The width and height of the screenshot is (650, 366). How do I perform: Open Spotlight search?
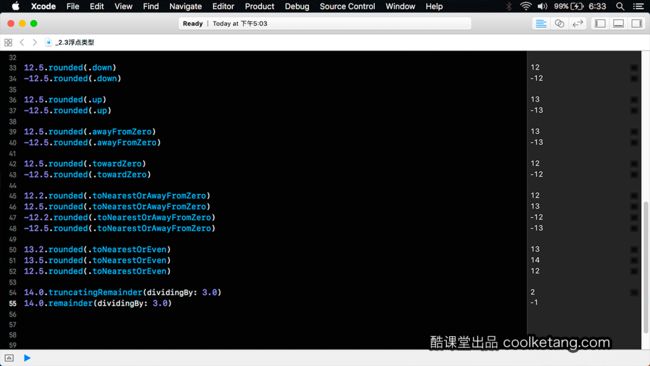(x=620, y=6)
